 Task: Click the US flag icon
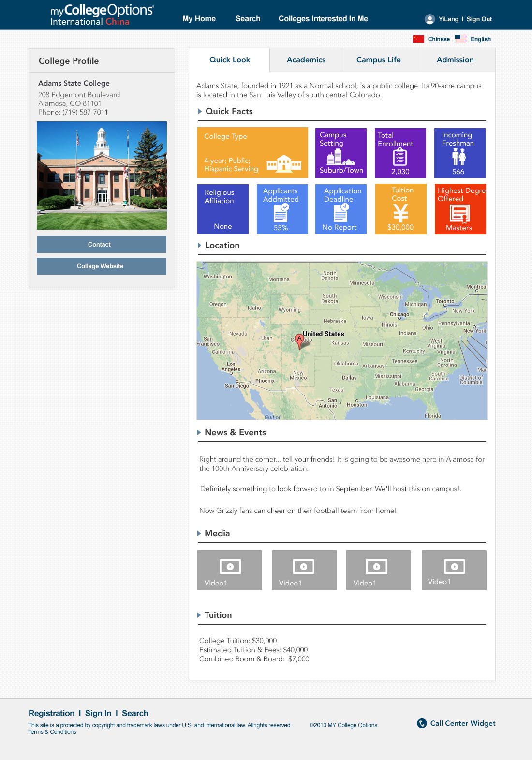tap(460, 39)
